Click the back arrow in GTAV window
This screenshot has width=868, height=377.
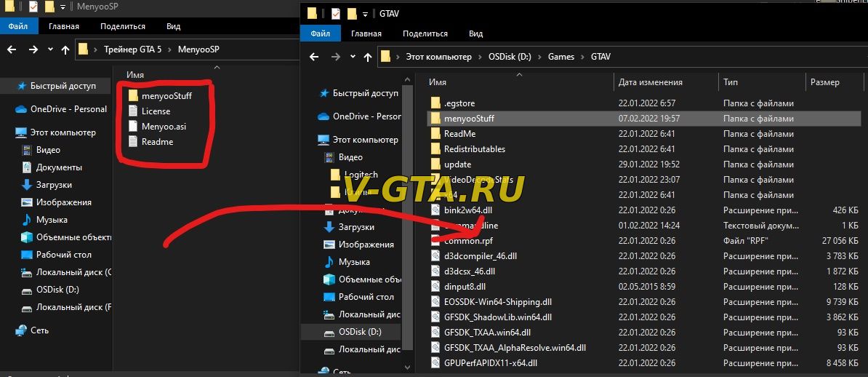(314, 57)
